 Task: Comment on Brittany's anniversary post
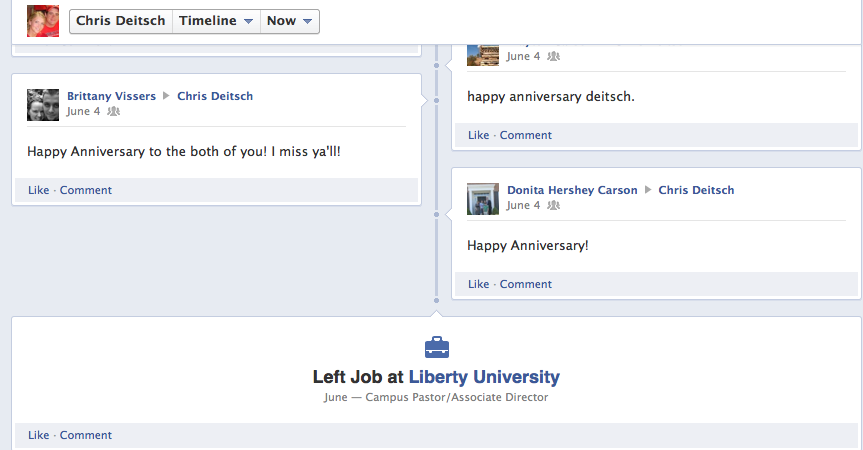pyautogui.click(x=86, y=190)
